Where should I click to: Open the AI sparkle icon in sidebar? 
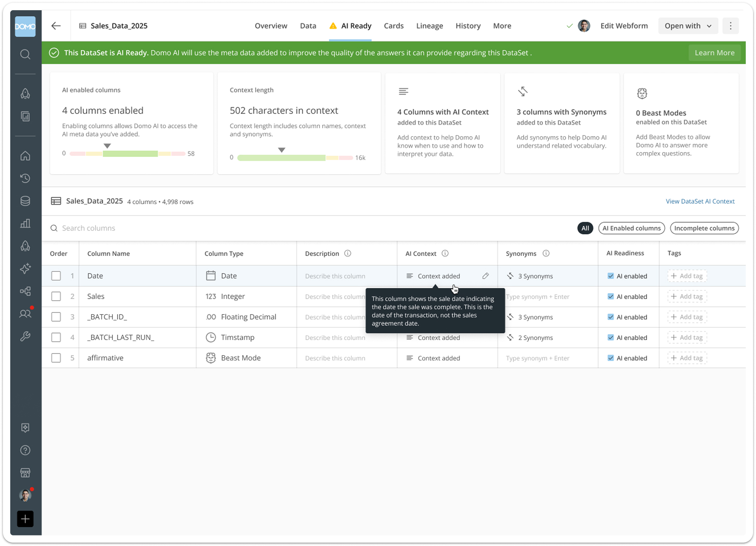(25, 268)
